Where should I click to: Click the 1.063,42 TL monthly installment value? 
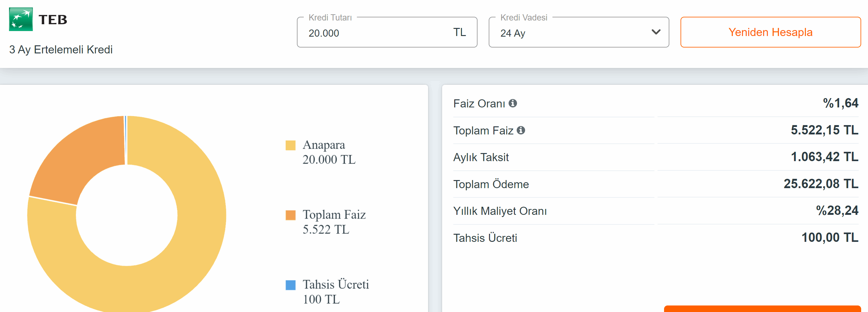click(824, 157)
